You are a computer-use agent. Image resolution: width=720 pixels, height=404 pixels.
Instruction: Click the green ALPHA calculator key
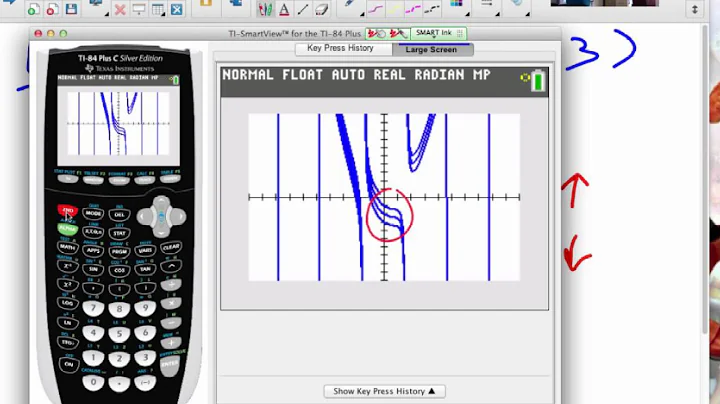[x=68, y=228]
